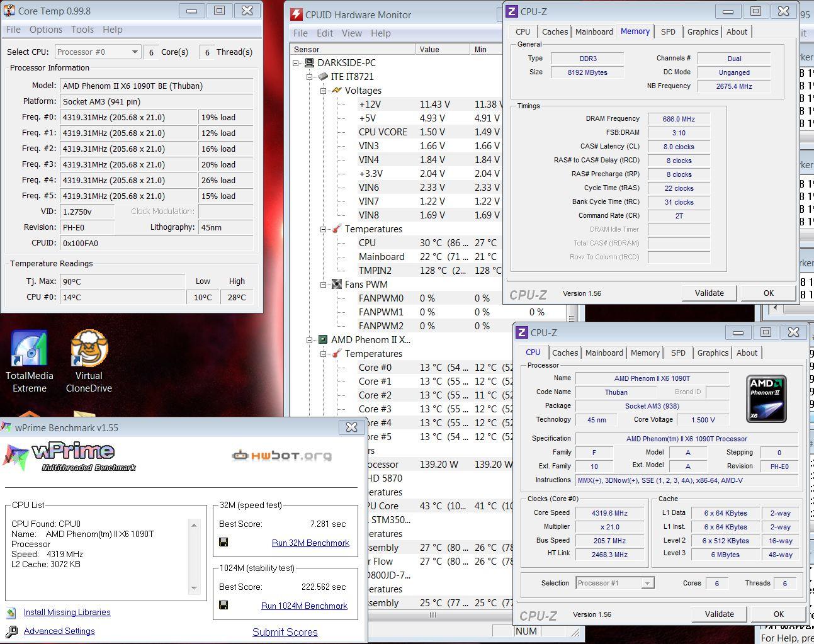This screenshot has width=814, height=644.
Task: Click the AMD Phenom II logo in CPU-Z
Action: tap(766, 398)
